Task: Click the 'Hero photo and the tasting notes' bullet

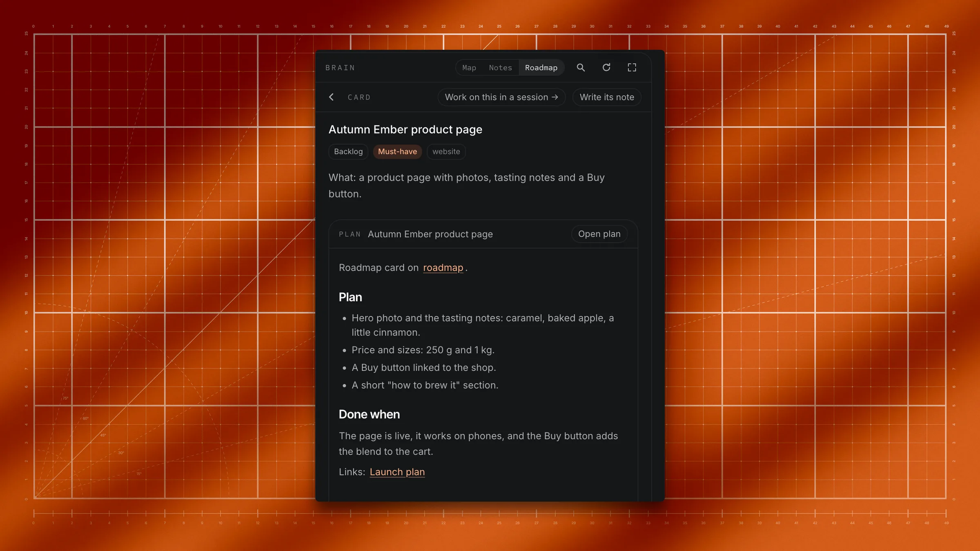Action: click(x=483, y=325)
